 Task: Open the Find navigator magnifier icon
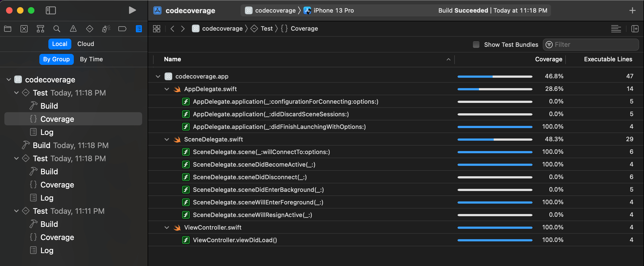click(x=57, y=29)
